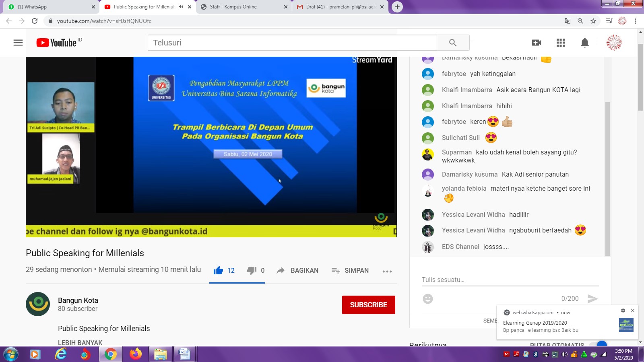Bookmark this page with the star
The image size is (644, 362).
coord(593,21)
